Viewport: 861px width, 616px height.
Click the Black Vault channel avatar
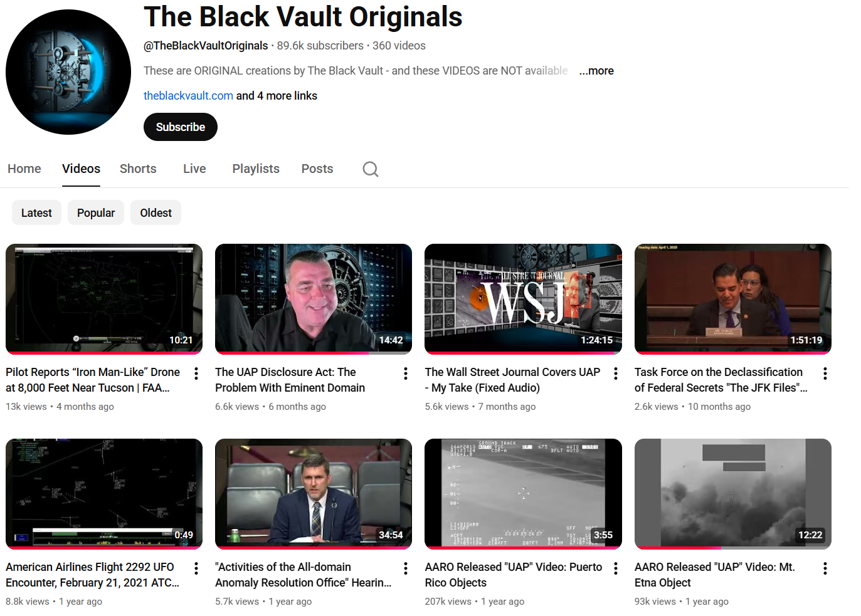(x=68, y=72)
